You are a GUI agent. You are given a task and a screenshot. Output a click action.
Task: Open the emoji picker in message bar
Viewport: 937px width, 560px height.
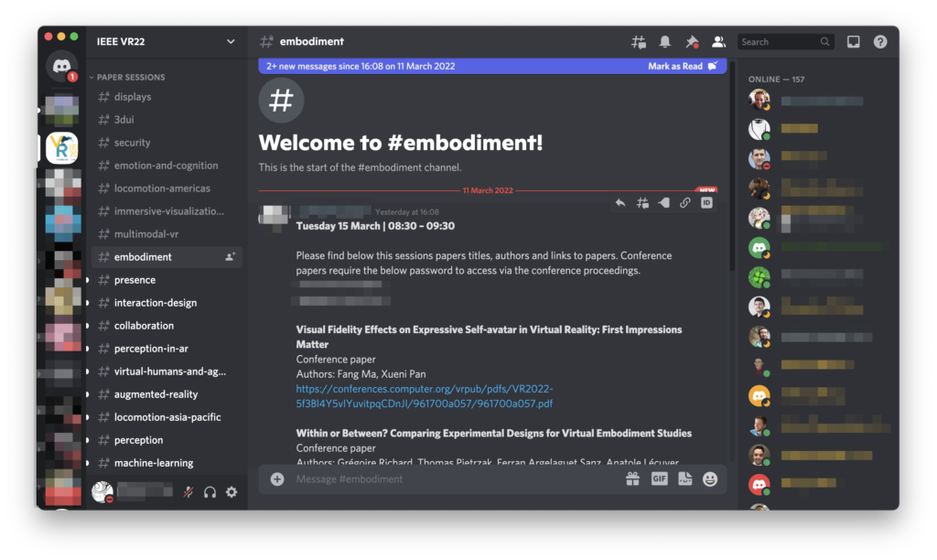[x=710, y=479]
